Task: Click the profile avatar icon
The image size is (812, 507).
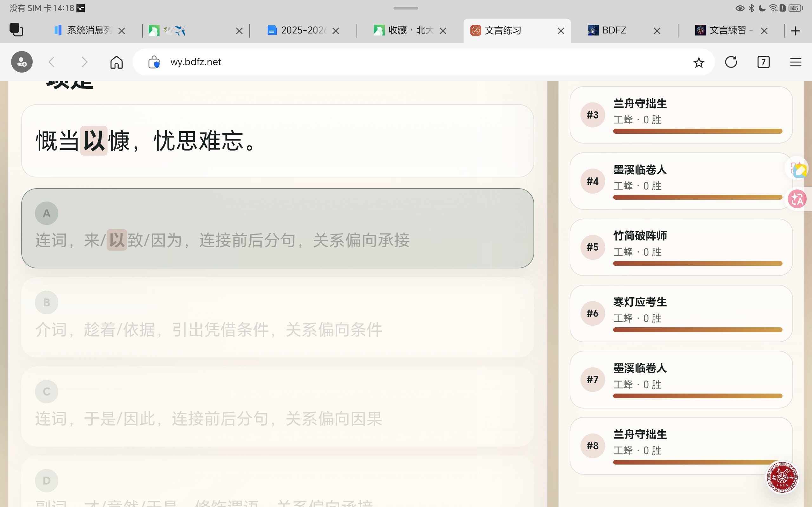Action: 22,62
